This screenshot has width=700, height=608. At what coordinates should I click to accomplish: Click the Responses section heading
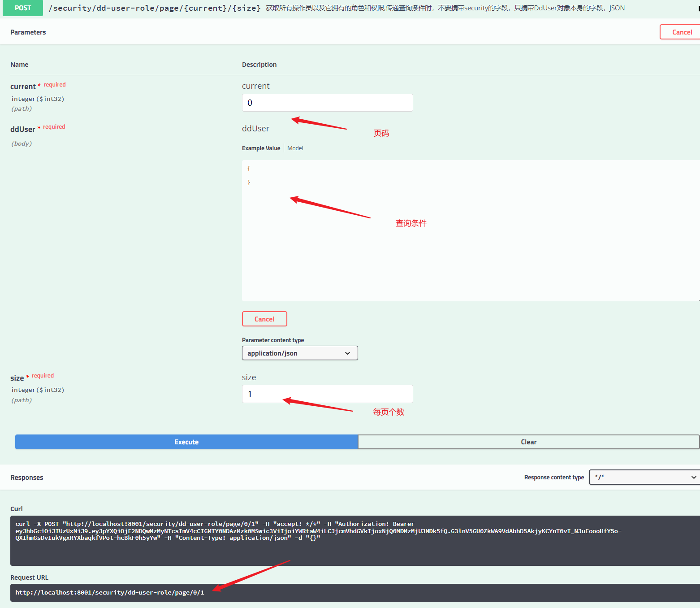[26, 477]
